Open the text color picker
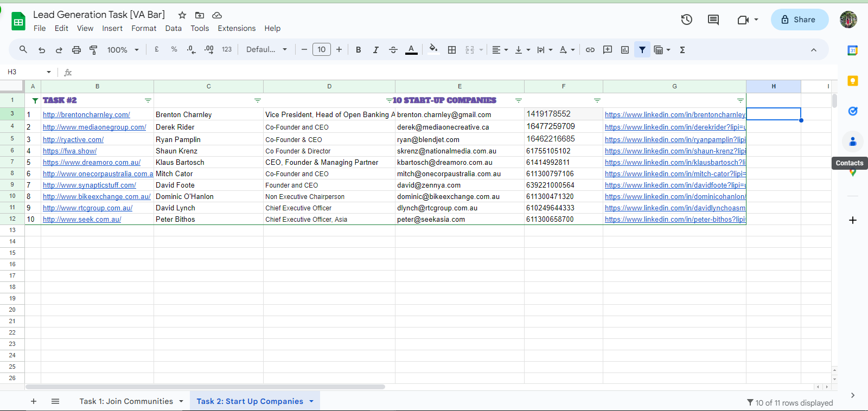868x411 pixels. [412, 50]
